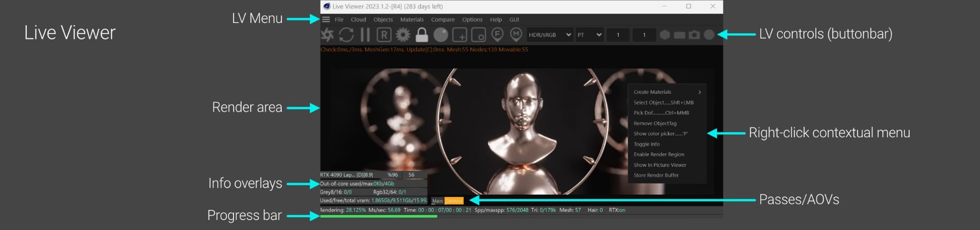Click the square with small box film region icon

[x=478, y=35]
